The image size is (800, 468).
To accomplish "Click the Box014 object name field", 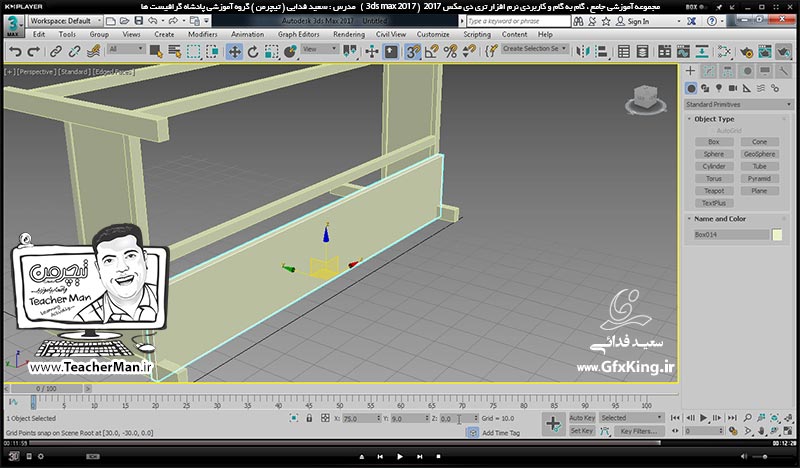I will click(x=731, y=235).
